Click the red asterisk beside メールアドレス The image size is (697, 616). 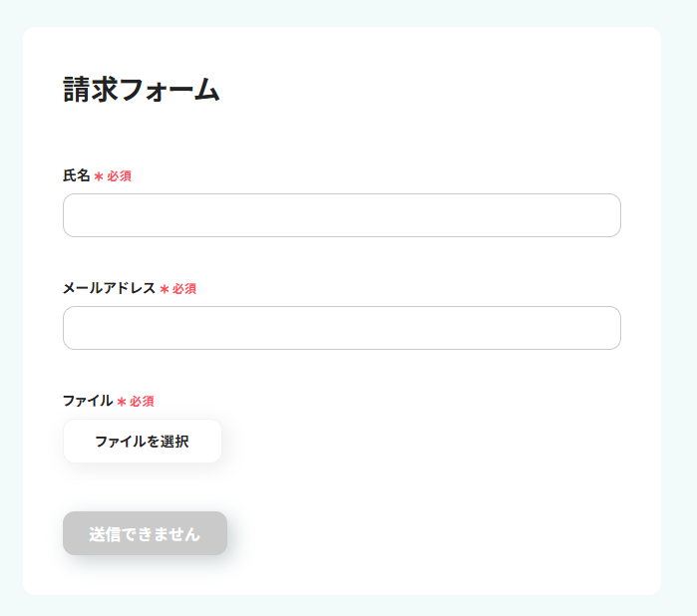pos(165,289)
